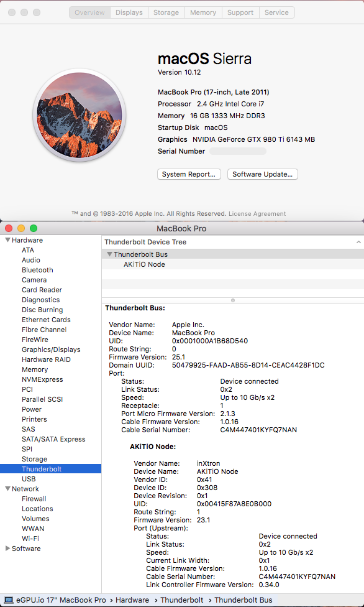Click the AKiTiO Node UID 0x00415F87A8E0B000
This screenshot has width=364, height=607.
coord(234,504)
